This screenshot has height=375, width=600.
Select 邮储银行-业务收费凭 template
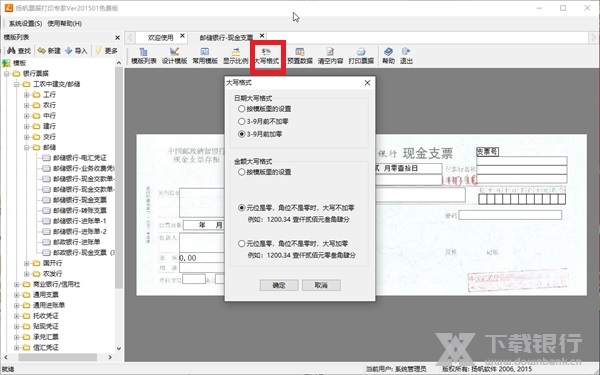click(83, 168)
